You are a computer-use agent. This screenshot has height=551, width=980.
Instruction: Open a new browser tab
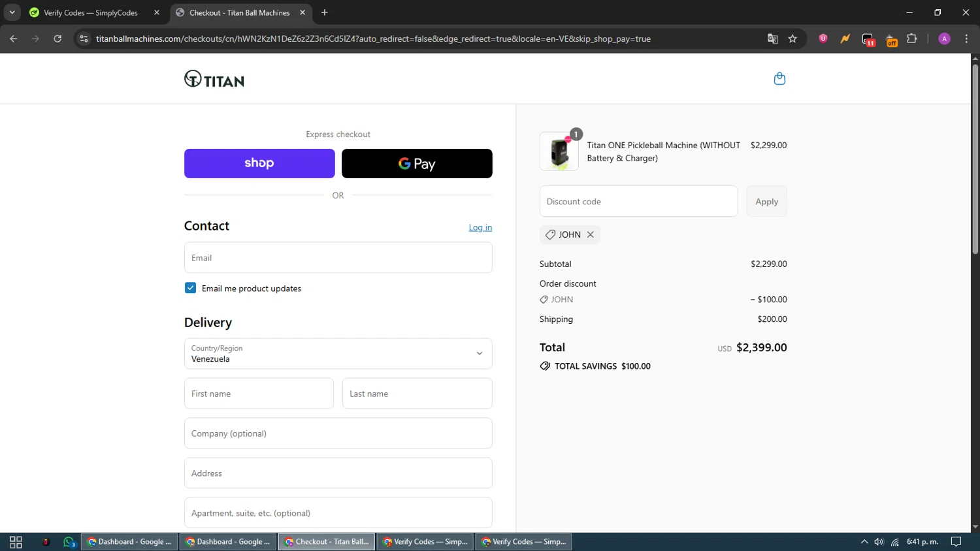pyautogui.click(x=325, y=12)
